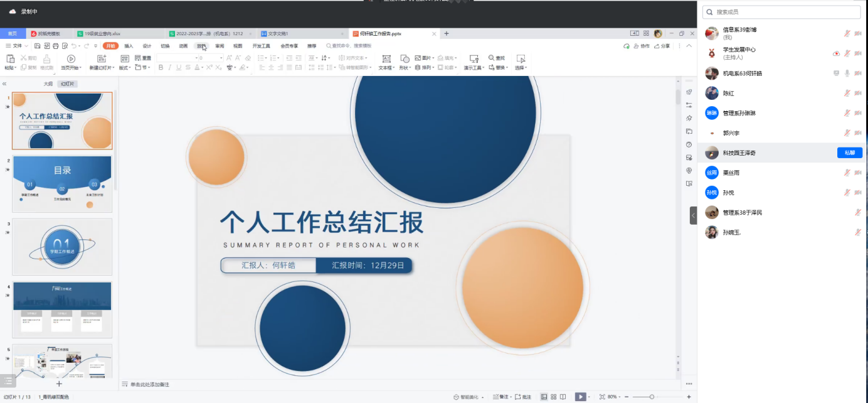Click the 查找 find icon
This screenshot has height=403, width=868.
coord(492,58)
